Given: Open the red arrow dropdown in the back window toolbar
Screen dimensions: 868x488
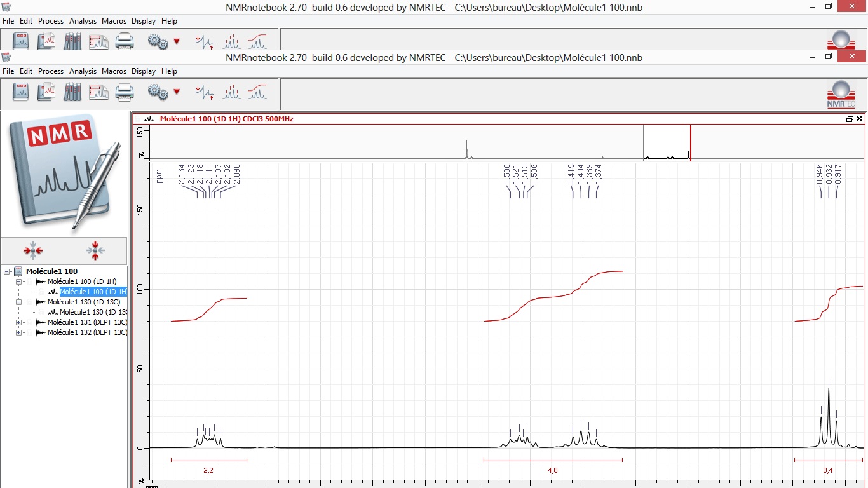Looking at the screenshot, I should pos(177,41).
